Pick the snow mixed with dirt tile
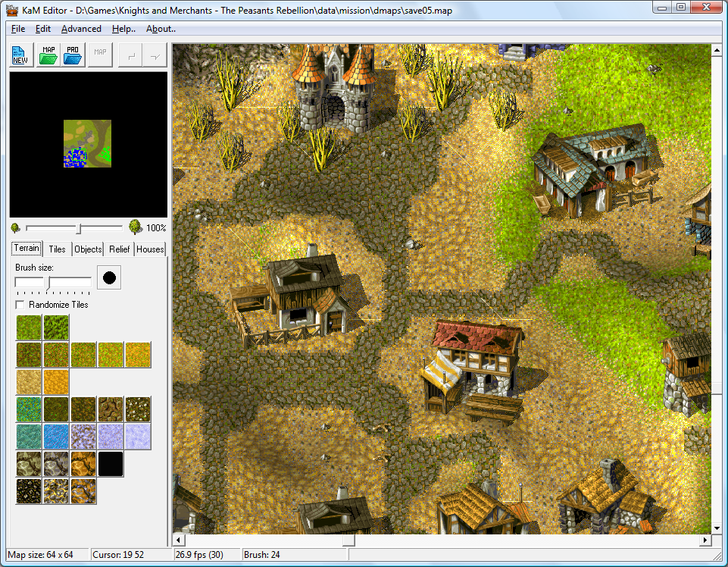The height and width of the screenshot is (567, 728). pos(83,437)
